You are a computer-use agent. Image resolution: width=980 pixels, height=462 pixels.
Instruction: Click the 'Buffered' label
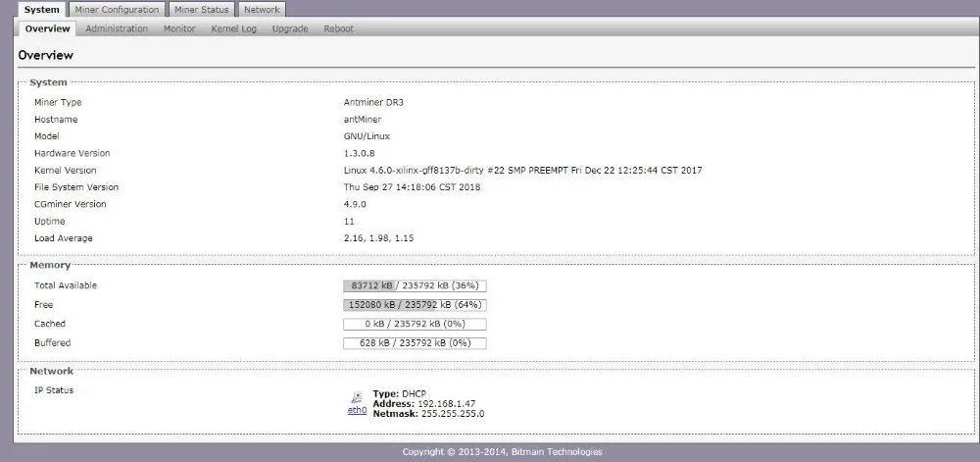(x=53, y=343)
